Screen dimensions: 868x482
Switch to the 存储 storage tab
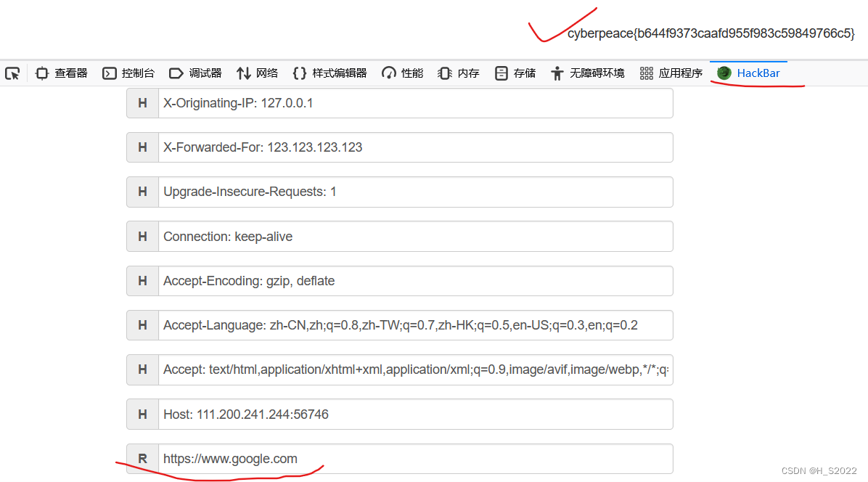tap(515, 73)
